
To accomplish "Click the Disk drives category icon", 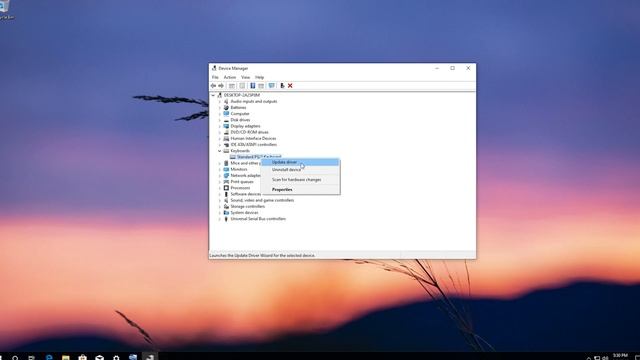I will pyautogui.click(x=226, y=120).
